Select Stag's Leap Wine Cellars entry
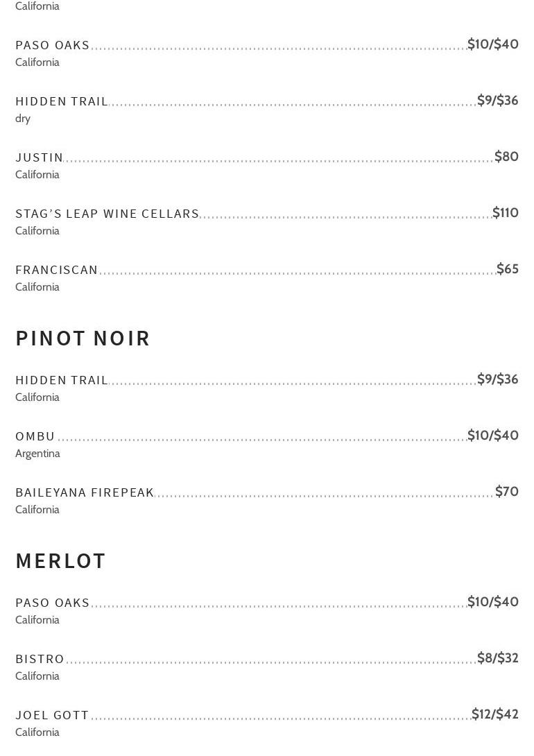534x756 pixels. [107, 214]
